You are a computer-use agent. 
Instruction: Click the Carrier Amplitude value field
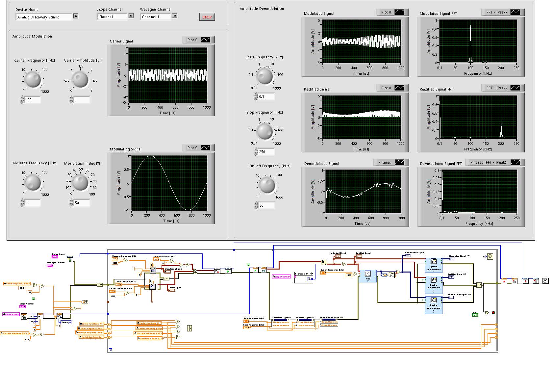tap(82, 100)
